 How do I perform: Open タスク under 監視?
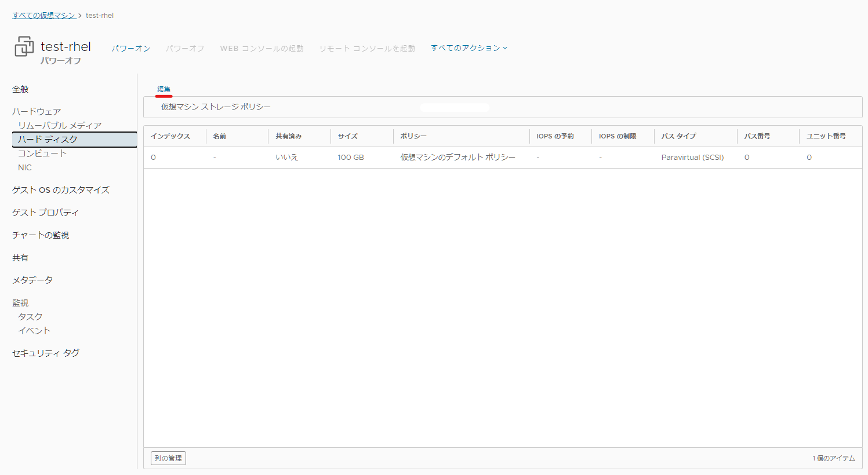[x=30, y=317]
